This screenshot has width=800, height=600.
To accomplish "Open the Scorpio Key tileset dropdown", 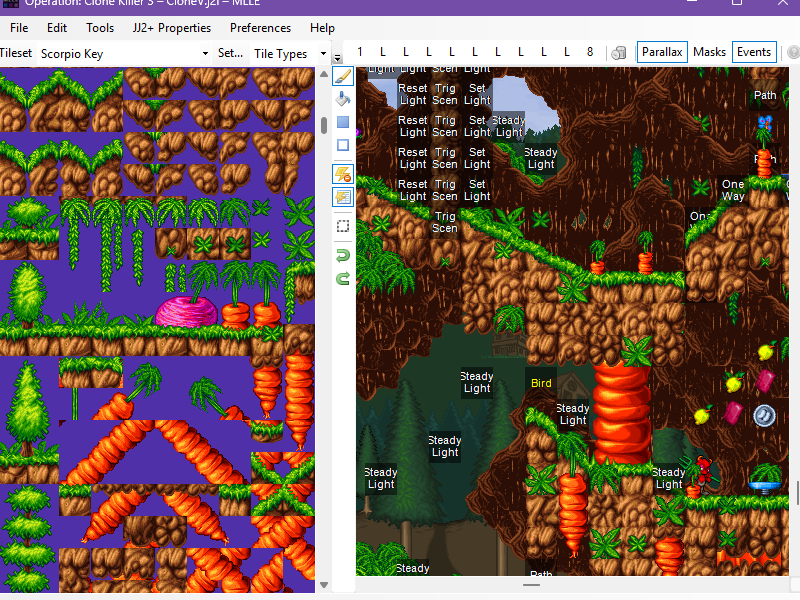I will point(124,54).
